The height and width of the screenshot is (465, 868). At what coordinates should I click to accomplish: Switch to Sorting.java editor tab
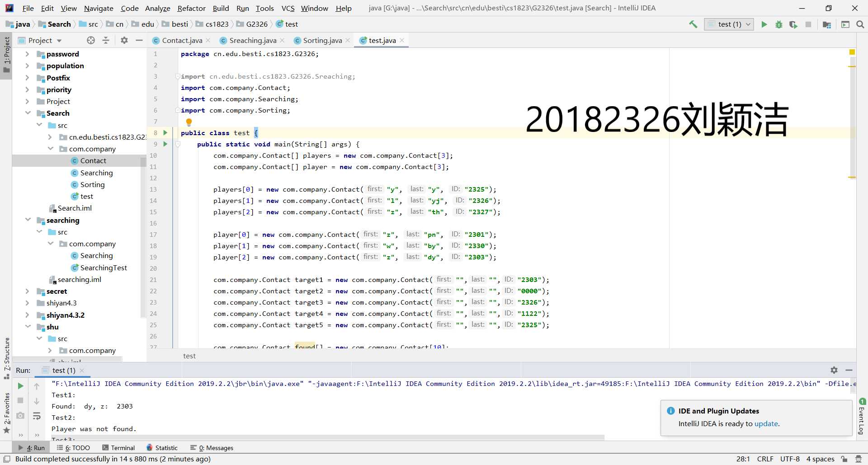pyautogui.click(x=322, y=40)
